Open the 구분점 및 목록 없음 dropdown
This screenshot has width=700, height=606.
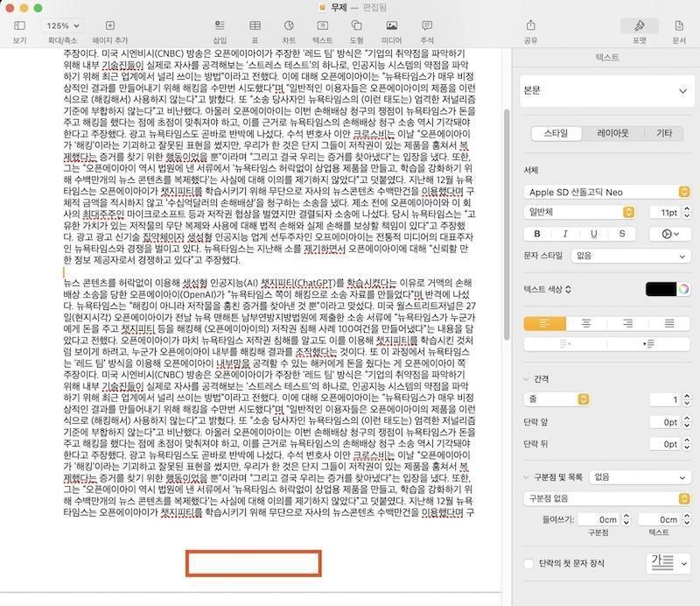(x=640, y=477)
